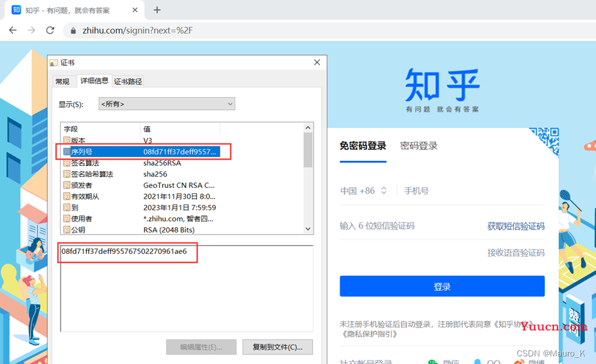Screen dimensions: 596x364
Task: Click the QQ social login icon
Action: (x=477, y=362)
